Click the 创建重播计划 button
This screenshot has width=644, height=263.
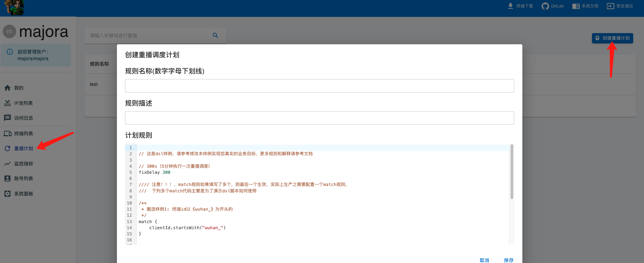pos(612,38)
